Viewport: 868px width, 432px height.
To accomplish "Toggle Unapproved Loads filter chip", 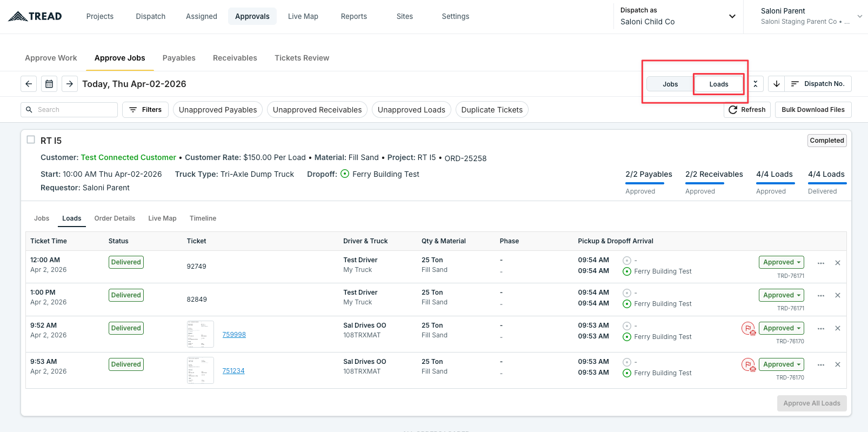I will pos(411,110).
